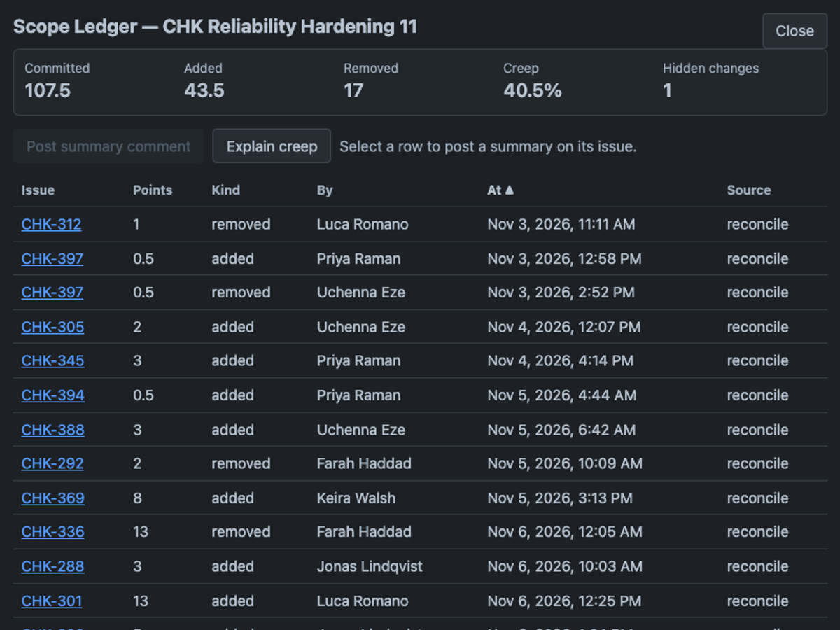
Task: Select the Removed 17 stat
Action: (371, 80)
